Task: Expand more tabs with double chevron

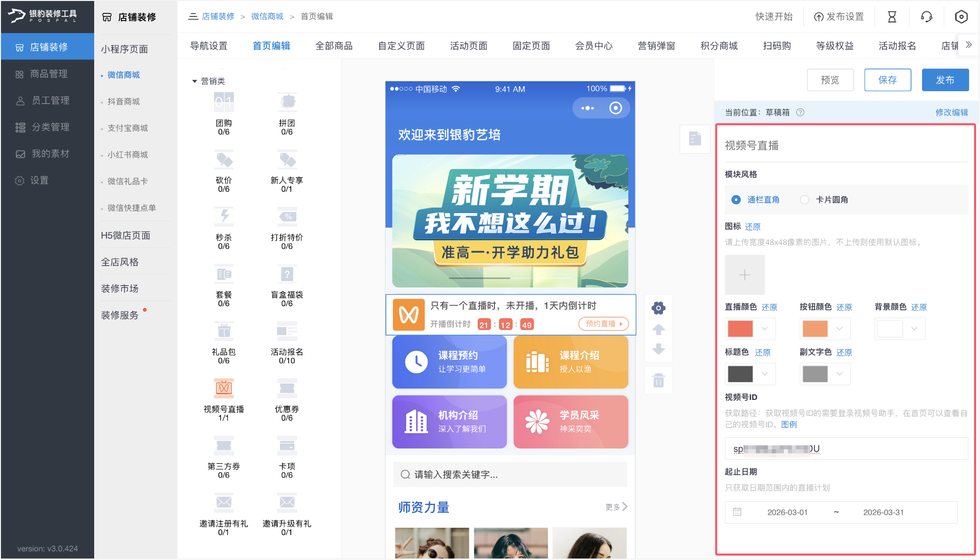Action: pos(969,45)
